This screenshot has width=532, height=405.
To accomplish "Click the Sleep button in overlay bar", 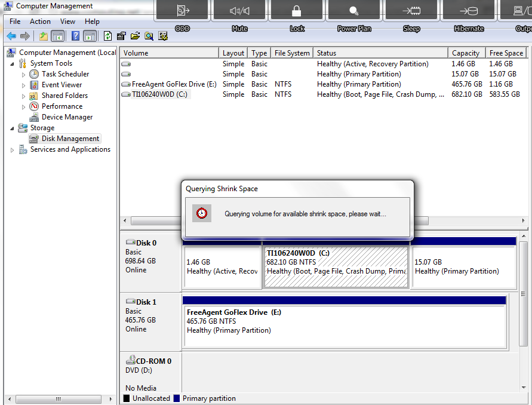I will [x=411, y=11].
